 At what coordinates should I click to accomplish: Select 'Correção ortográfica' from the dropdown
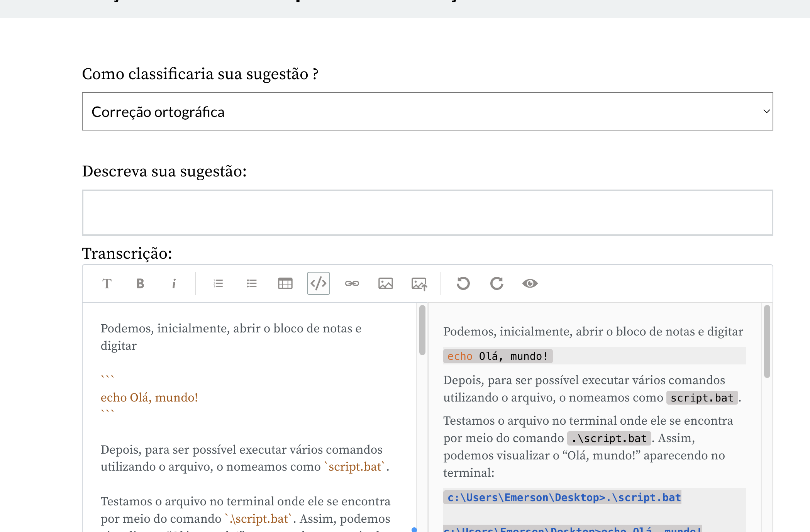[x=158, y=111]
